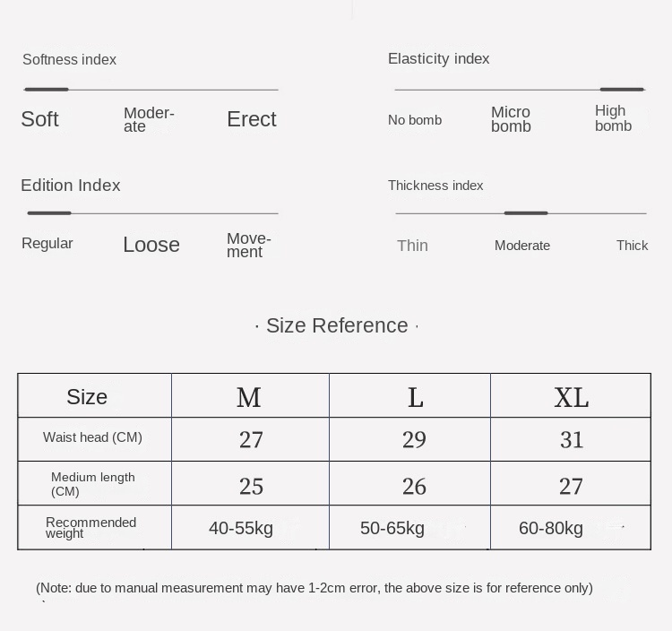Image resolution: width=672 pixels, height=631 pixels.
Task: Choose the Micro bomb elasticity label
Action: click(511, 119)
